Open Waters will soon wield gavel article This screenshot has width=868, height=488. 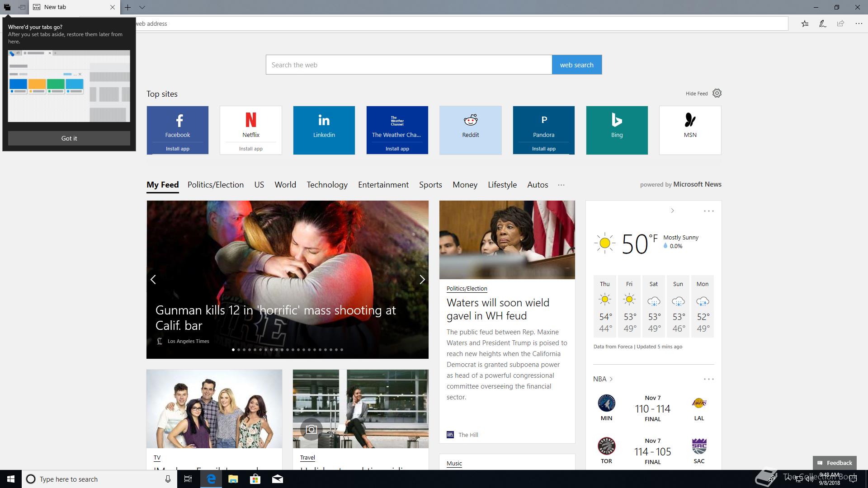click(498, 309)
